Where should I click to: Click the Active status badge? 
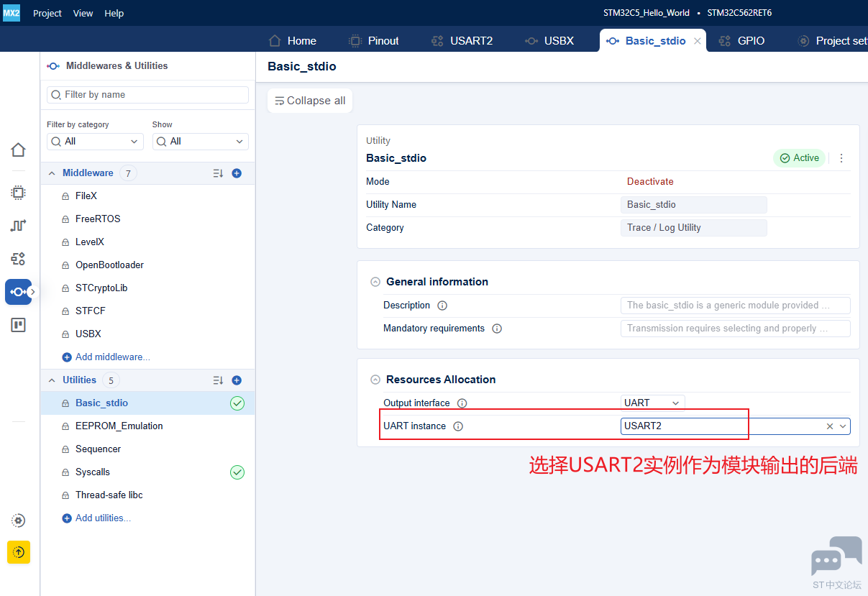point(799,158)
